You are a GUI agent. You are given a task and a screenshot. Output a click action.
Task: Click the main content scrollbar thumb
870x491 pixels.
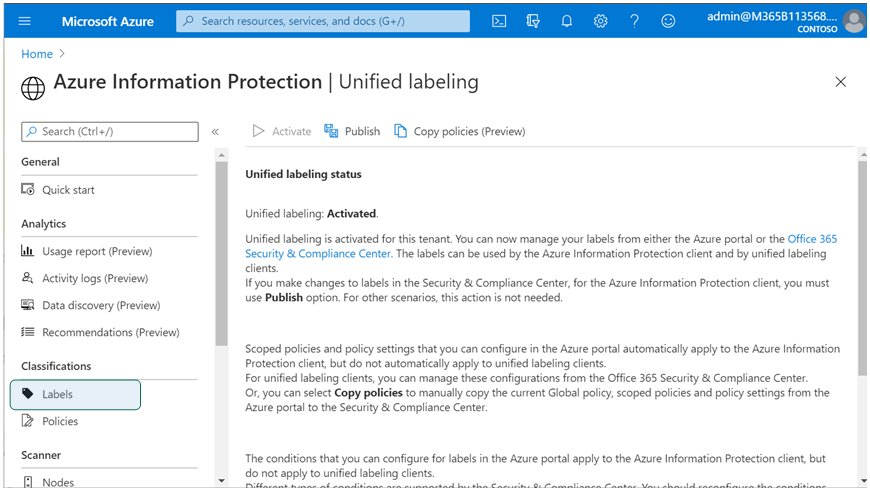point(862,269)
